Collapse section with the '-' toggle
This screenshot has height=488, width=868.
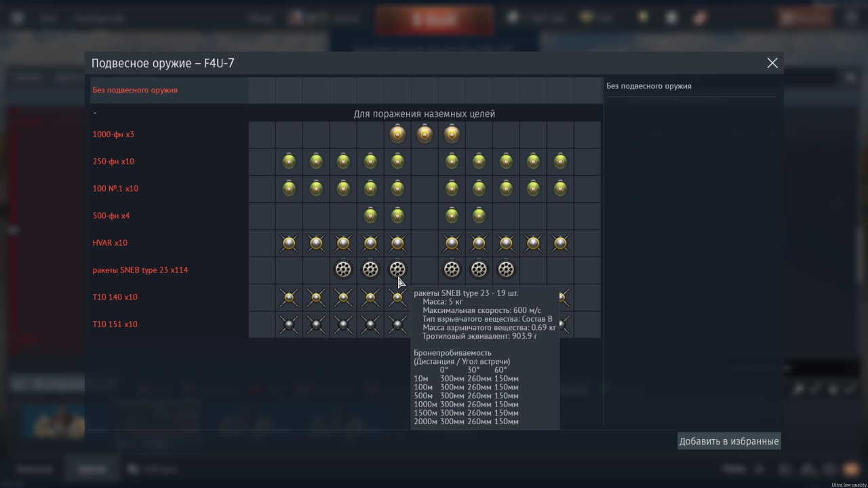pos(95,113)
